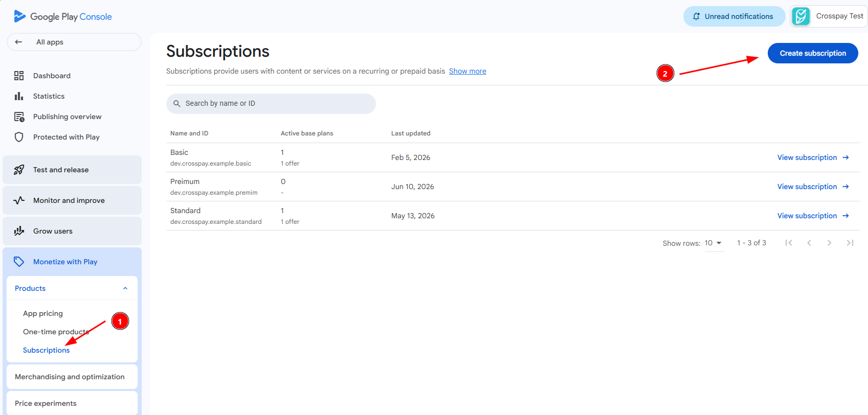868x415 pixels.
Task: Click the Grow users chart icon
Action: pos(19,231)
